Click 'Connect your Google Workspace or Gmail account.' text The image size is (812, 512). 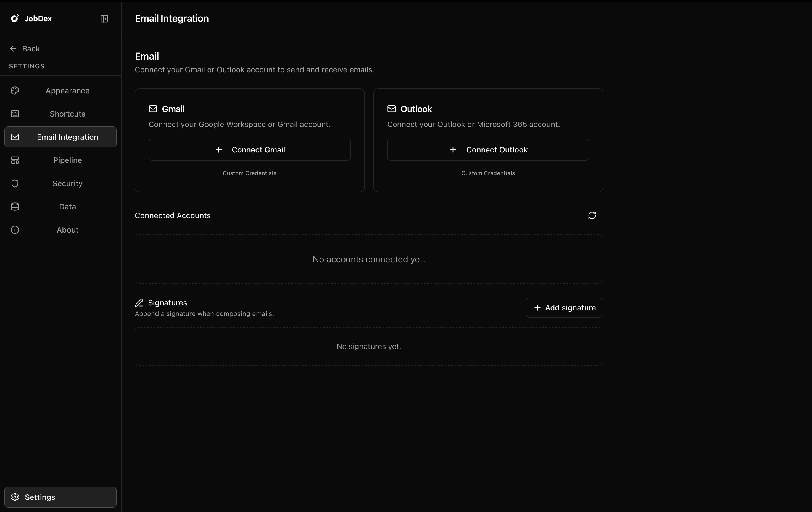click(239, 124)
